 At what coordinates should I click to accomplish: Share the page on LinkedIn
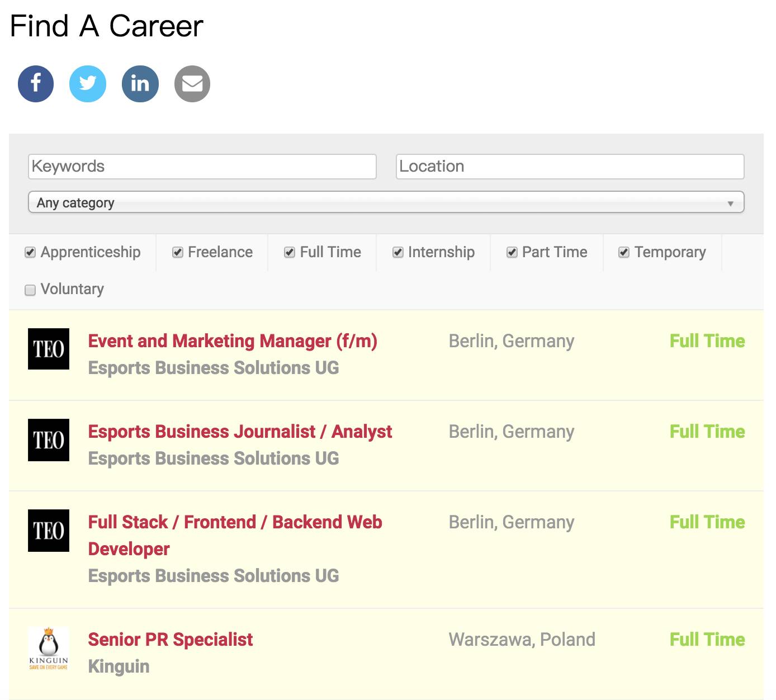click(x=140, y=84)
